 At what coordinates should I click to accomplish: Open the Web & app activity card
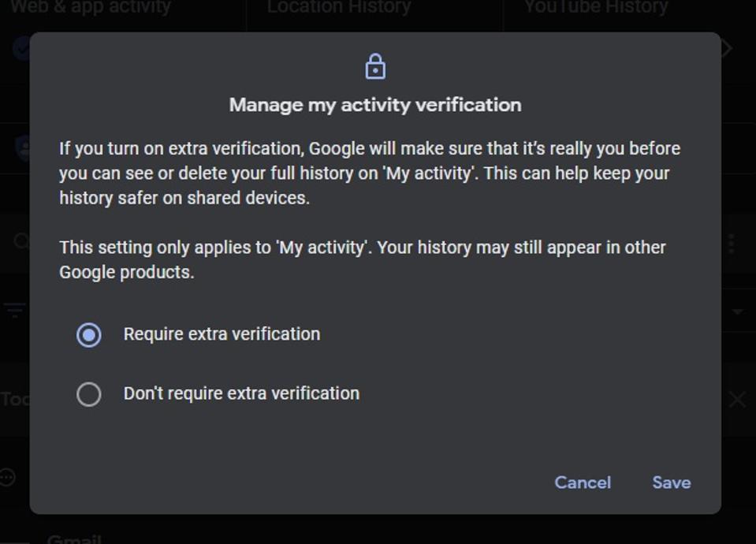click(x=91, y=9)
